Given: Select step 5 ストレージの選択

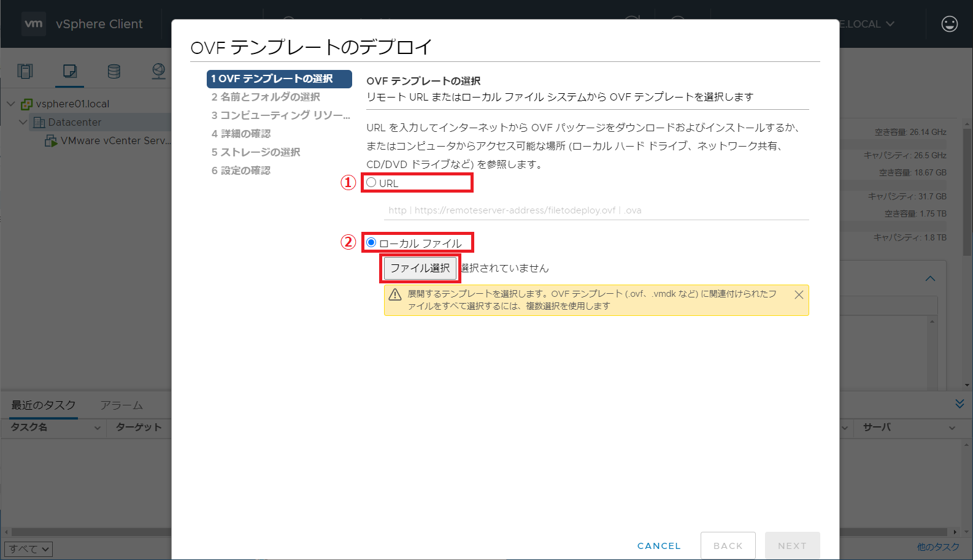Looking at the screenshot, I should click(256, 152).
